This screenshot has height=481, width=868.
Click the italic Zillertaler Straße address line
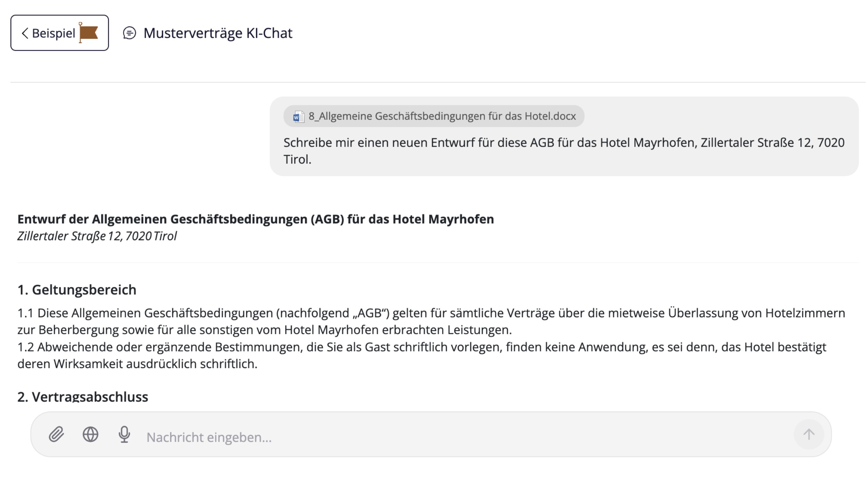click(97, 236)
